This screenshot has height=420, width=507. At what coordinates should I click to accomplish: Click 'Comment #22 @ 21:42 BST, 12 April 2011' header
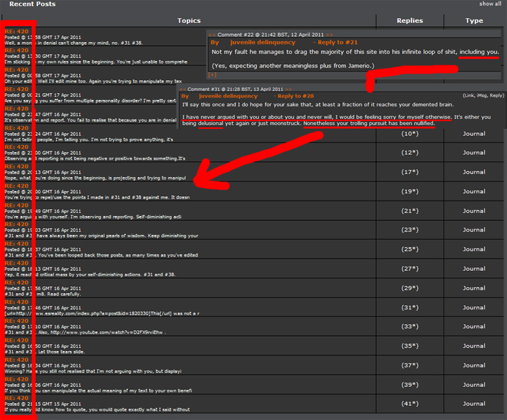(270, 34)
